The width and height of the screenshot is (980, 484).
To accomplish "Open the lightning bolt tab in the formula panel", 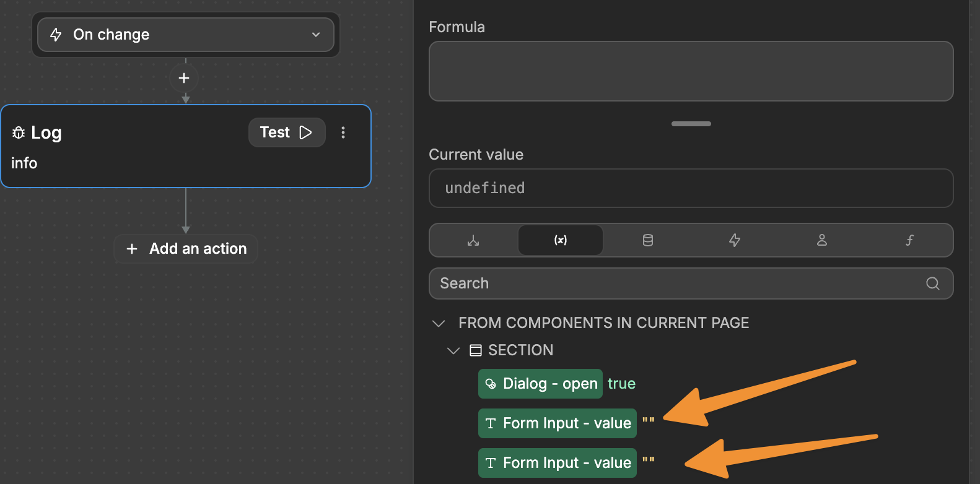I will [735, 240].
